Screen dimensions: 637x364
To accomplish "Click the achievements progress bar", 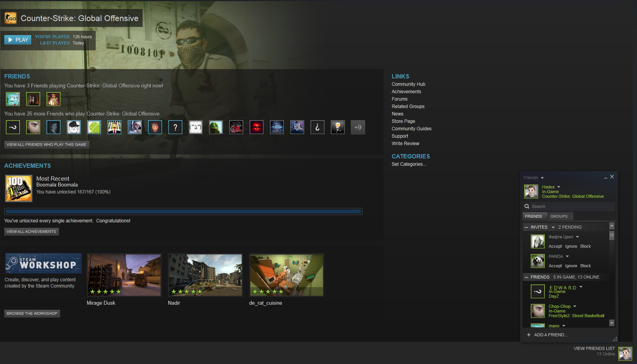I will pyautogui.click(x=183, y=211).
